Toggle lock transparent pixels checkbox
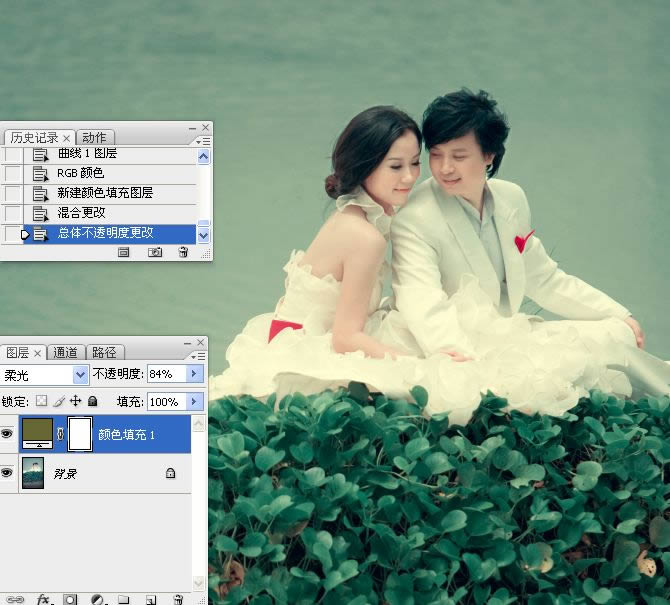 (41, 401)
